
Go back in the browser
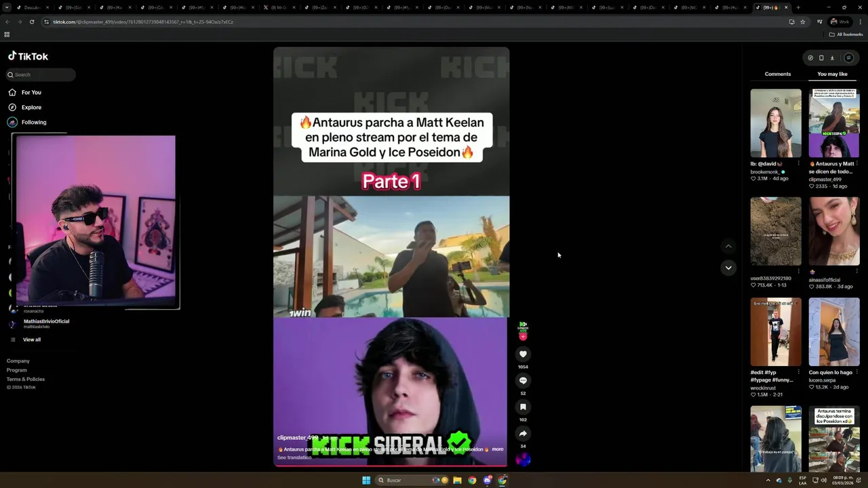(x=7, y=22)
